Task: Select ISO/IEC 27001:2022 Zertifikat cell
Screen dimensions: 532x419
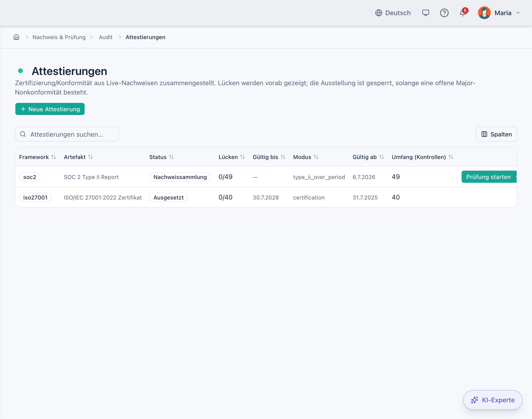Action: coord(103,197)
